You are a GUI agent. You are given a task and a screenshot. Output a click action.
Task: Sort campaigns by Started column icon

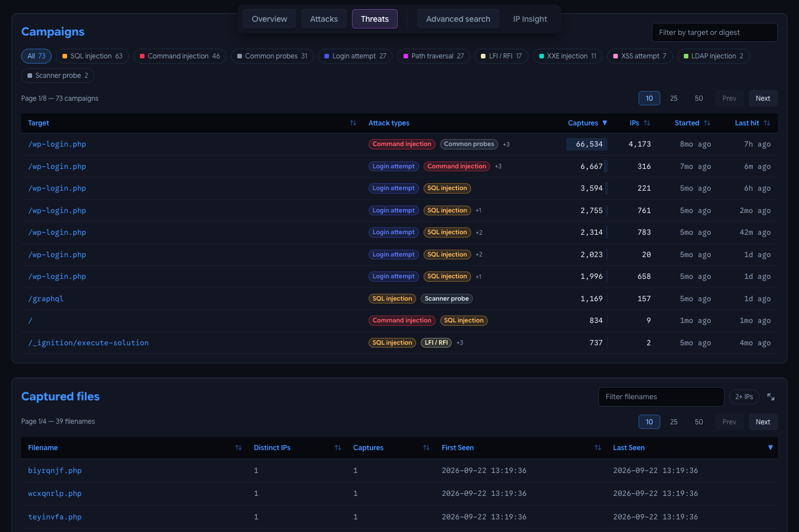(x=707, y=123)
